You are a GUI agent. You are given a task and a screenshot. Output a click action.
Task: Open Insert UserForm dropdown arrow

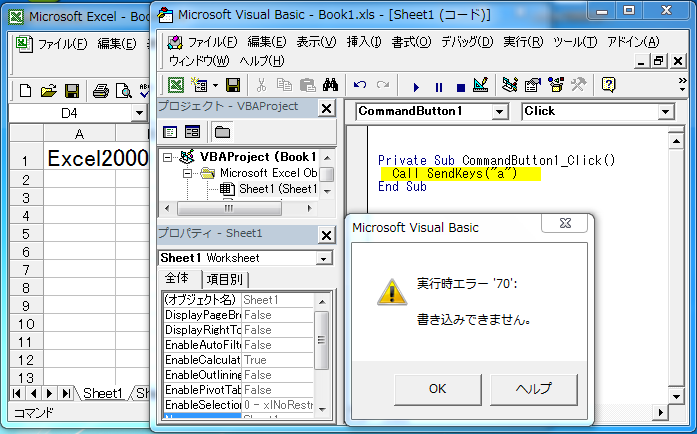tap(216, 85)
